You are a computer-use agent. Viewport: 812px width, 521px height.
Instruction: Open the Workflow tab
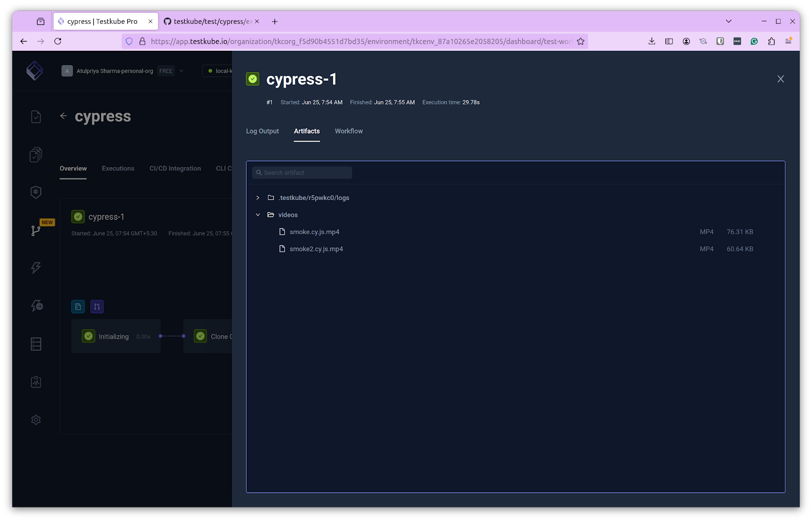tap(349, 131)
